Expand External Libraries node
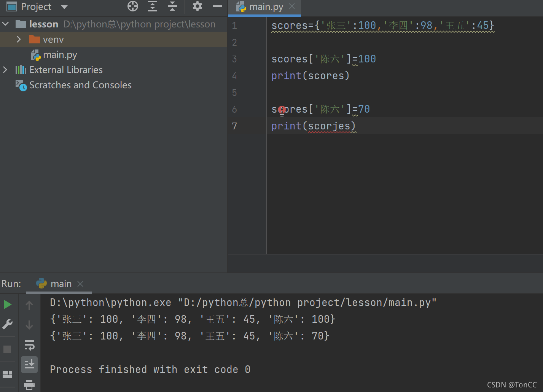 (x=5, y=70)
